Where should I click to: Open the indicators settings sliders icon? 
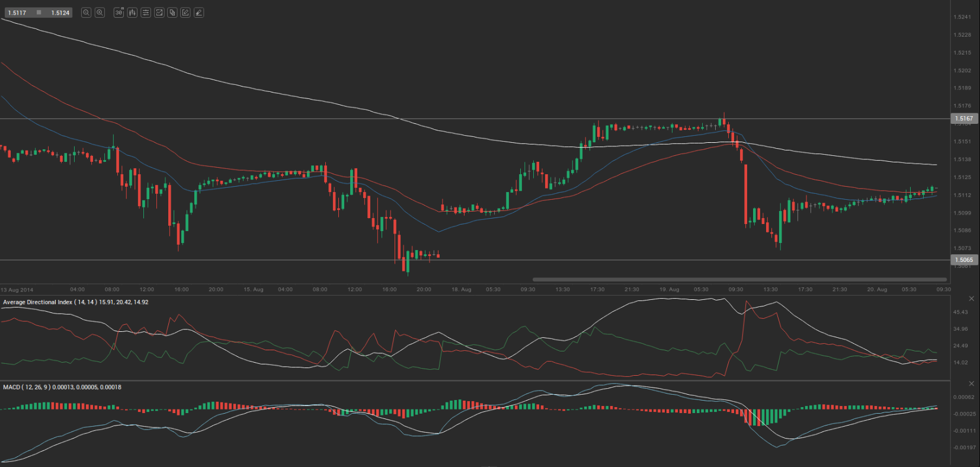pos(146,12)
